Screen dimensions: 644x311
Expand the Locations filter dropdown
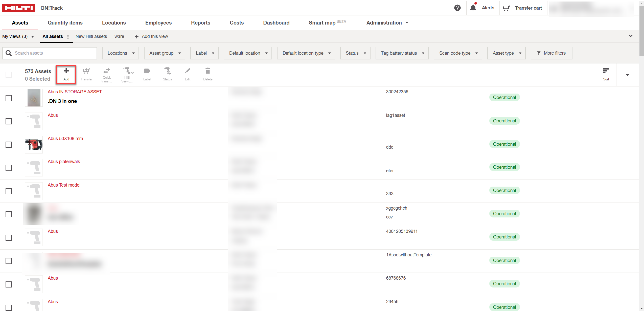[121, 53]
